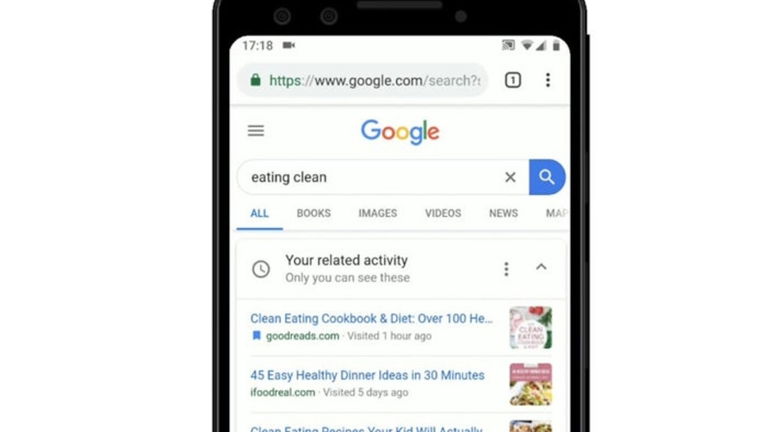Open 45 Easy Healthy Dinner Ideas link

pos(367,375)
